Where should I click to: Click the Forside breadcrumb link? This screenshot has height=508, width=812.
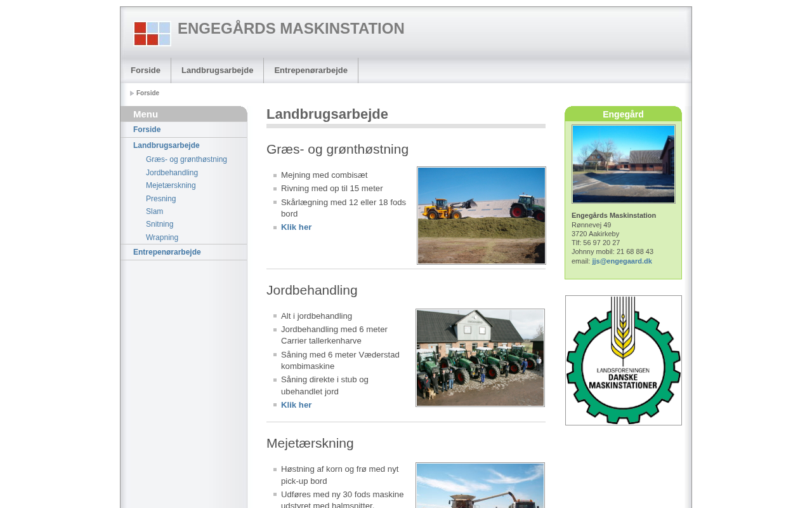click(x=148, y=93)
